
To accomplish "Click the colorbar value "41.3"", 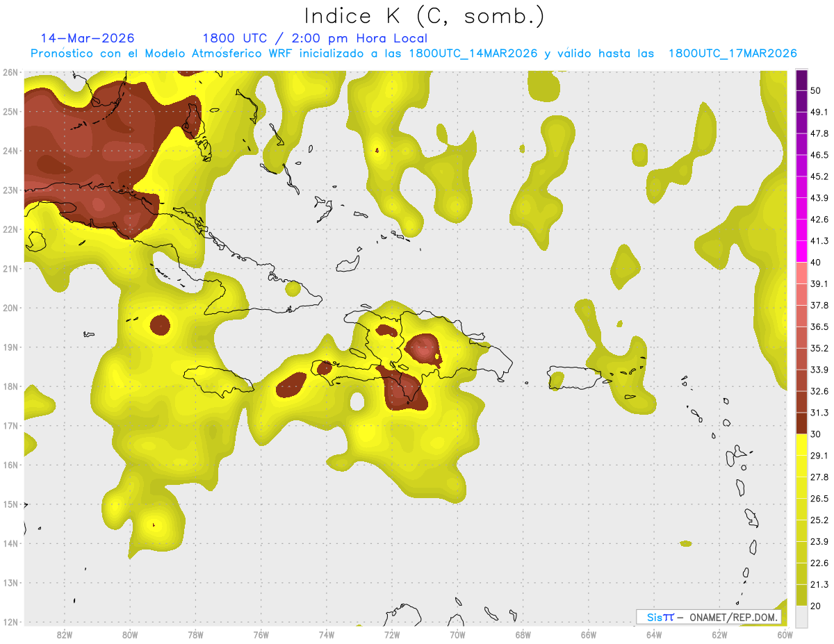I will 819,241.
